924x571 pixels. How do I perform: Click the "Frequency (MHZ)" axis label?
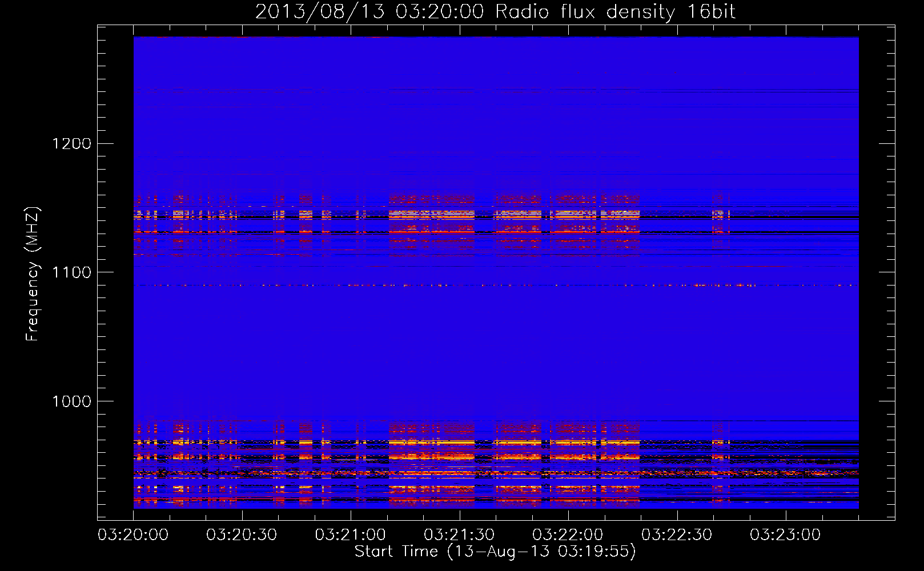tap(33, 274)
